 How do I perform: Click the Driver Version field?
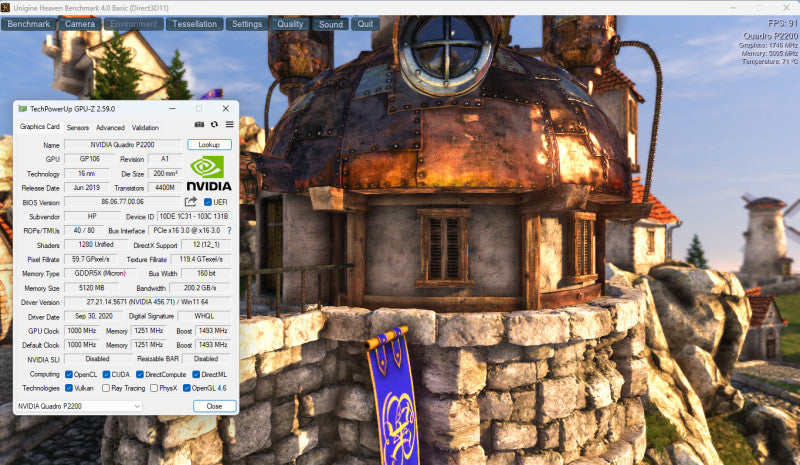click(x=147, y=302)
